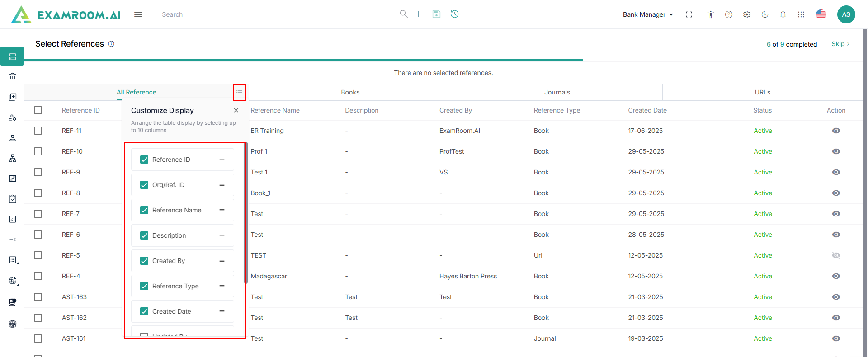
Task: Open the apps grid icon
Action: (801, 14)
